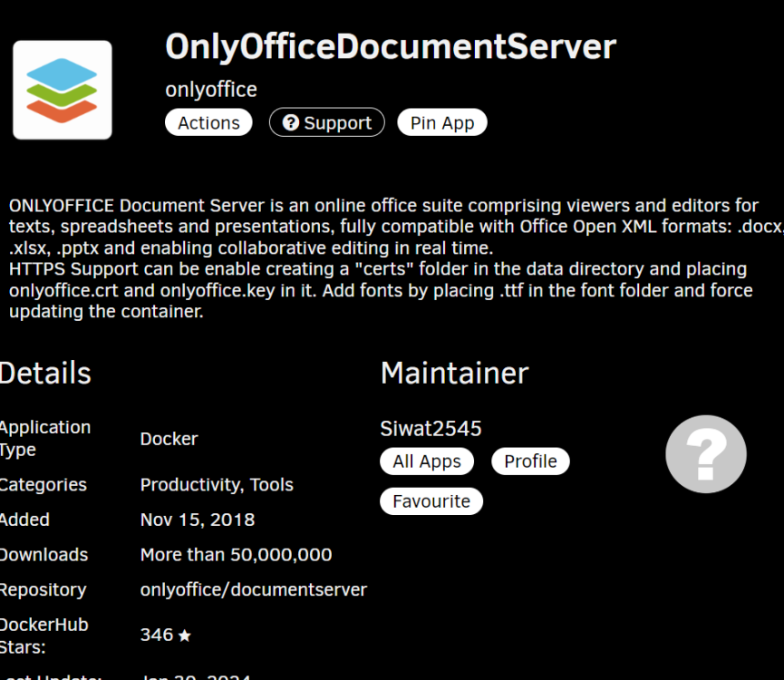Viewport: 784px width, 680px height.
Task: Open the Actions button
Action: (x=208, y=122)
